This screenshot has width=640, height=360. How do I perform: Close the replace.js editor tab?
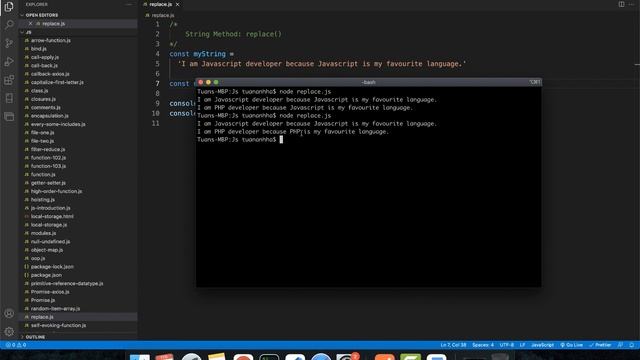[x=178, y=4]
